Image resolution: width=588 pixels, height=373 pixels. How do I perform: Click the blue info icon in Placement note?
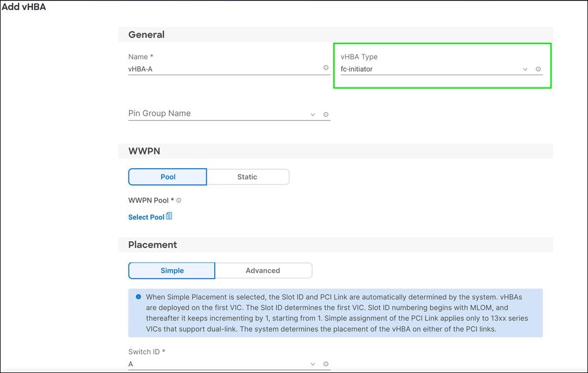pos(138,297)
